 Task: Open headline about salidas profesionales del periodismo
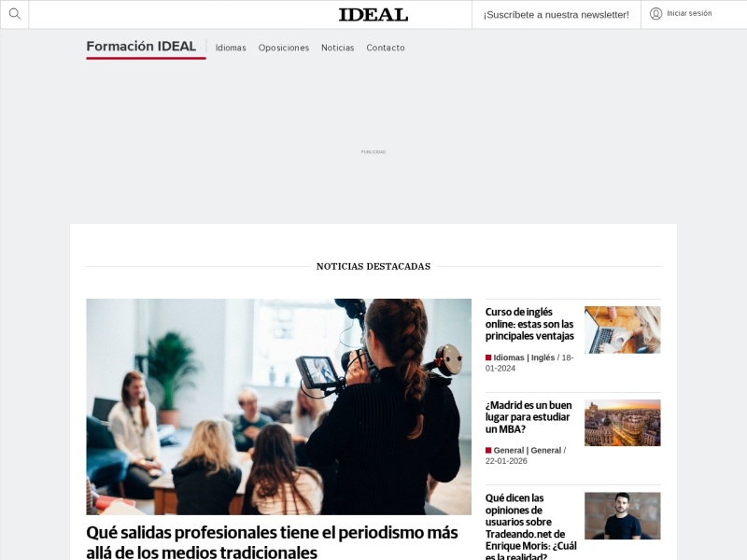click(x=272, y=542)
